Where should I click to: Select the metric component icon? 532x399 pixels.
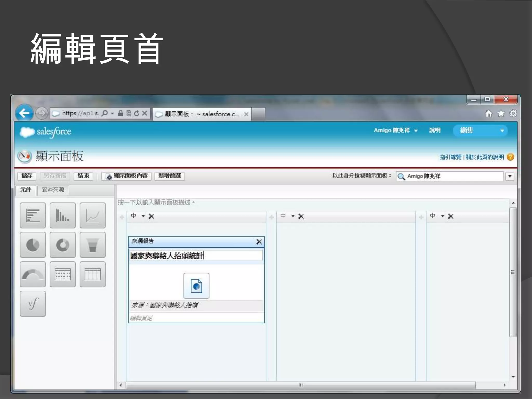63,274
